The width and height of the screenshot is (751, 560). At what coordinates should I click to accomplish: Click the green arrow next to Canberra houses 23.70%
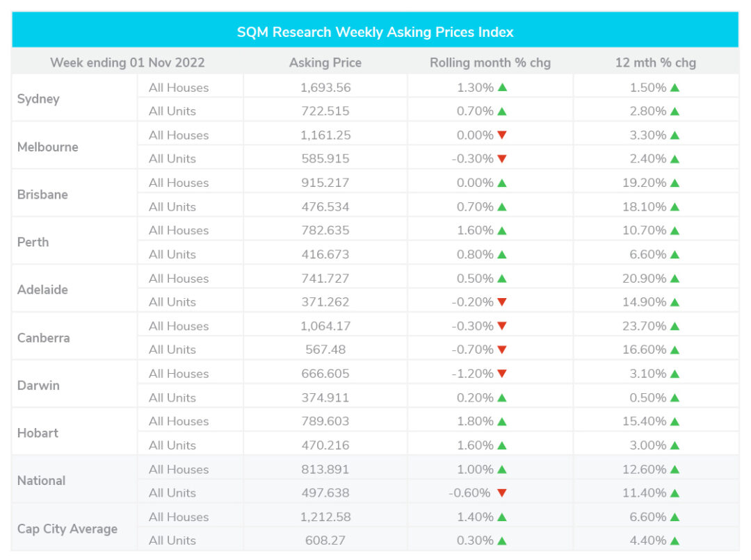(x=675, y=326)
